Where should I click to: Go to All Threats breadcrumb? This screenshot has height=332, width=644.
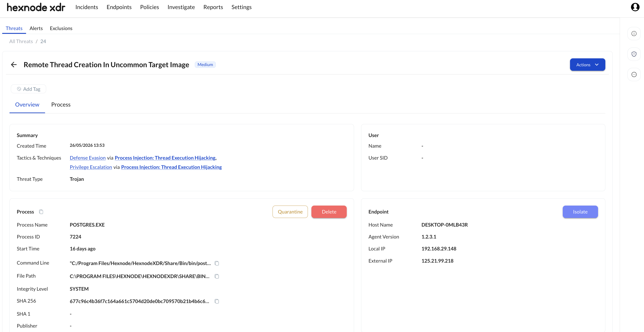click(21, 41)
